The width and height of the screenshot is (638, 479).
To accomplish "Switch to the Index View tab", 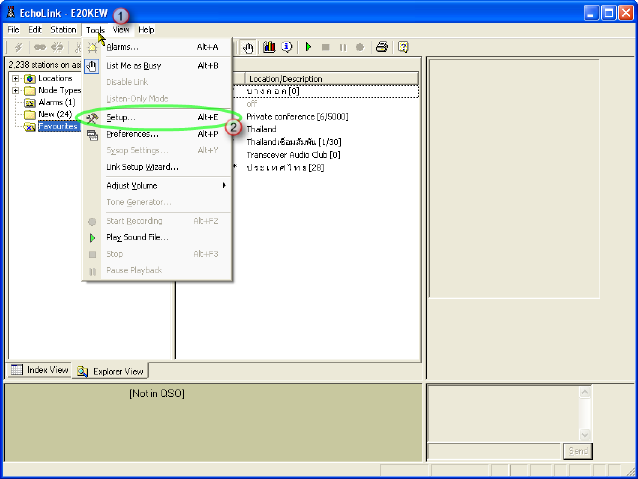I will 39,370.
